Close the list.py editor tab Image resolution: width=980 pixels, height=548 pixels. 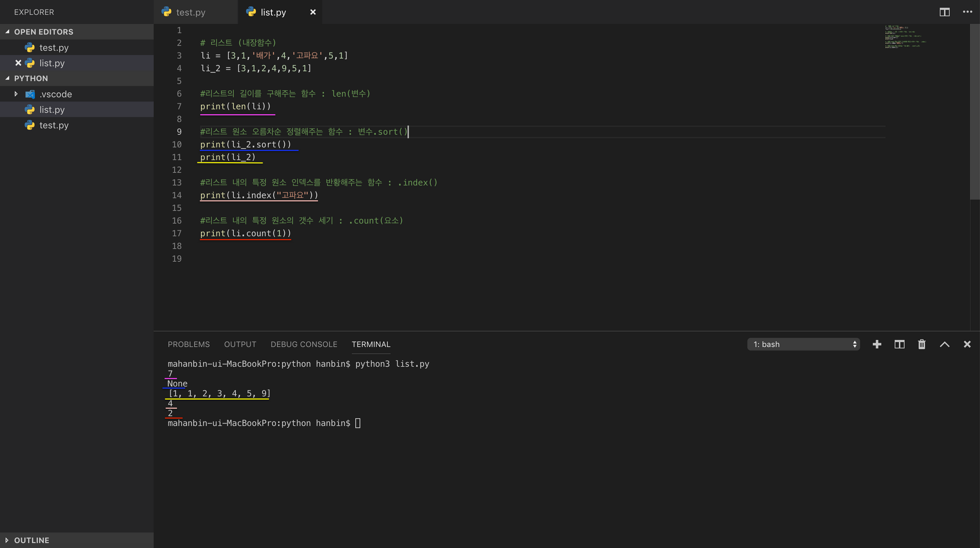pos(313,12)
